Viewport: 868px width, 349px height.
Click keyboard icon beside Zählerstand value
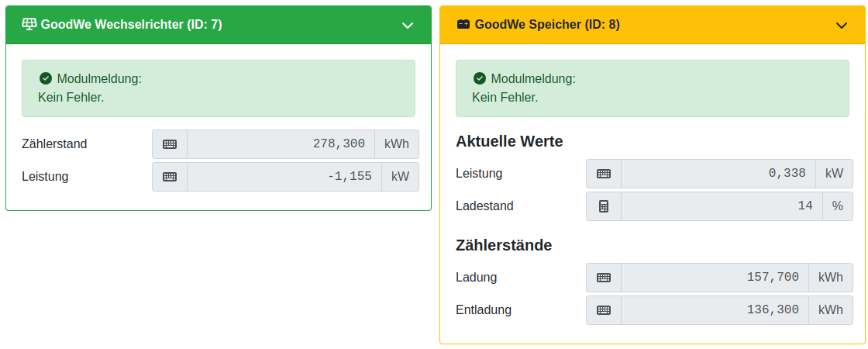(170, 144)
